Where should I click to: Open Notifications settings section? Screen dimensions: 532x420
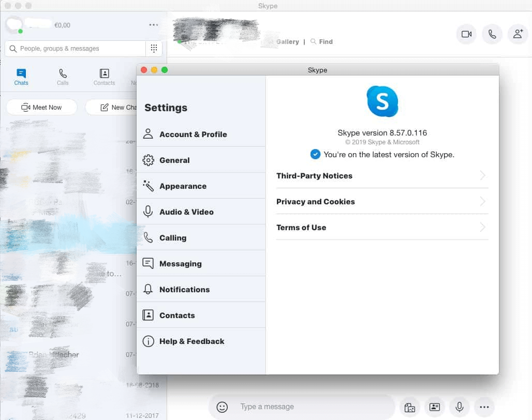(201, 289)
